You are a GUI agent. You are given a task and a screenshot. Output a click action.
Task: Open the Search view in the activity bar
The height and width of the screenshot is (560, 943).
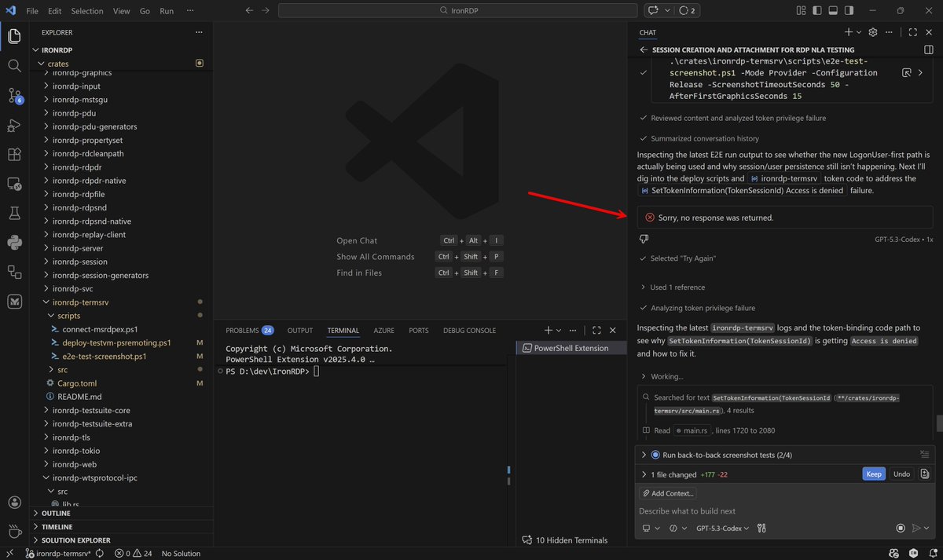click(x=14, y=66)
